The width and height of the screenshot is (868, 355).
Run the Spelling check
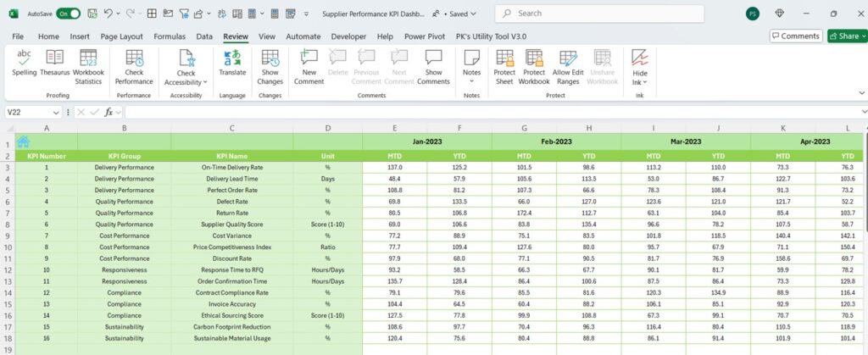(x=24, y=63)
